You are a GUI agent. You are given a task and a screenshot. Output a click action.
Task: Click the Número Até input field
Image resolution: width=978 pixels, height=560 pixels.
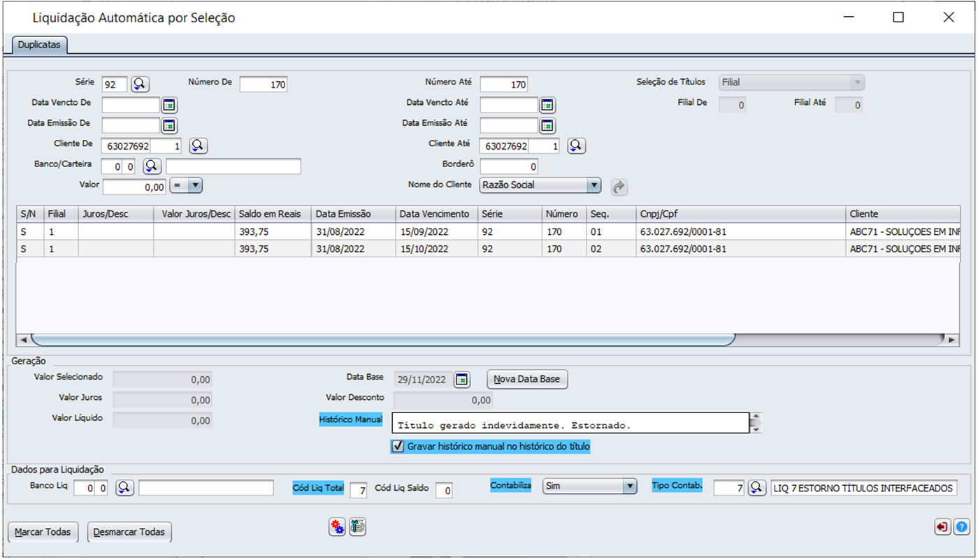click(x=504, y=85)
